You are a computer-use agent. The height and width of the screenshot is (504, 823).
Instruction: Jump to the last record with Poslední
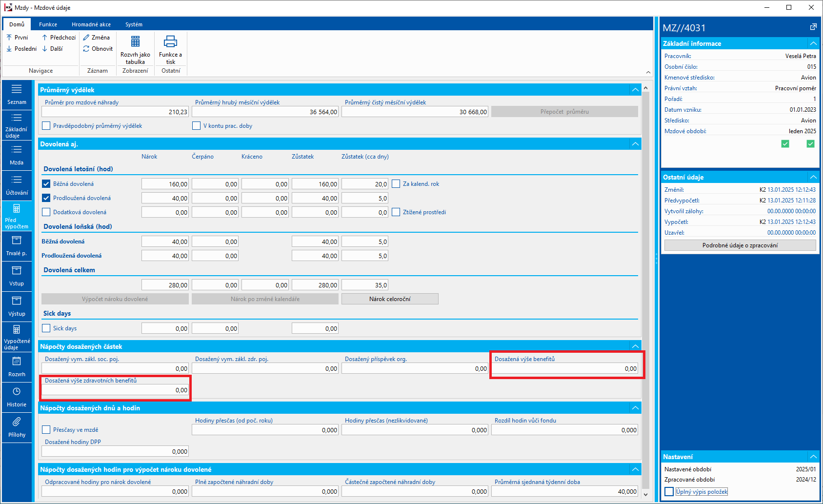pyautogui.click(x=21, y=49)
